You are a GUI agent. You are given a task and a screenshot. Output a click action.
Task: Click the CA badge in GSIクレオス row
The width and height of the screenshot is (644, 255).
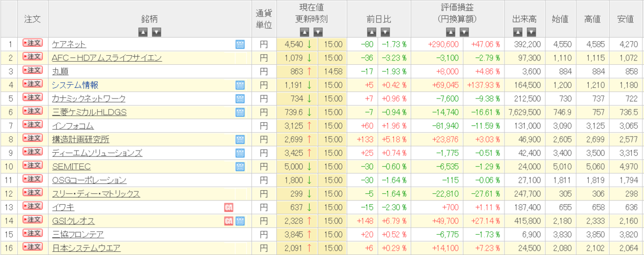coord(229,221)
